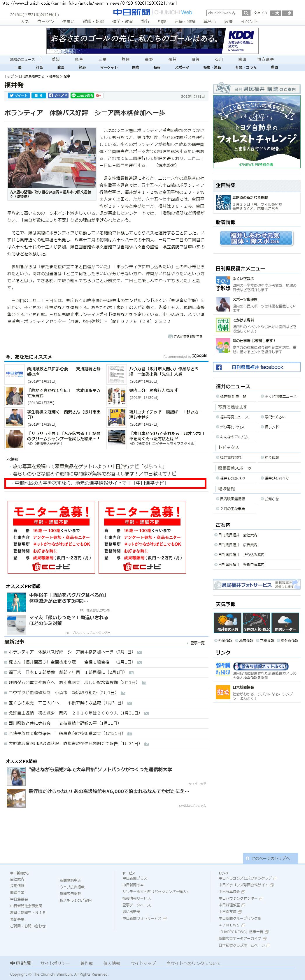Click the chunichi web 内 search field

tap(224, 13)
